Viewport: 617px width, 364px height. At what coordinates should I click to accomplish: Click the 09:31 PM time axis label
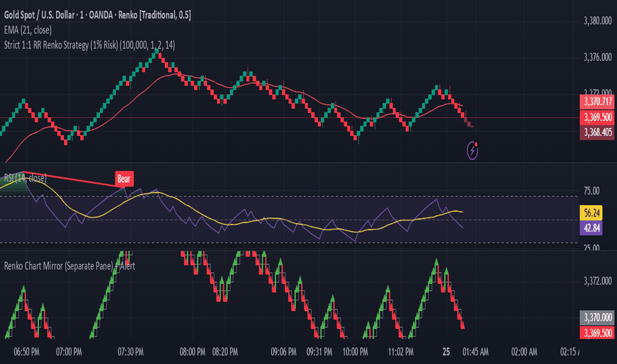319,352
